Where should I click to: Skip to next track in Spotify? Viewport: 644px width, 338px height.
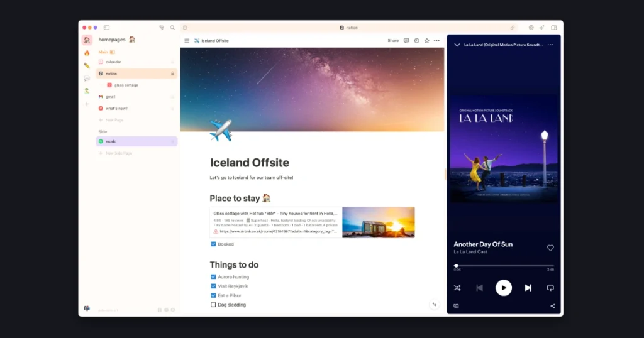coord(528,288)
